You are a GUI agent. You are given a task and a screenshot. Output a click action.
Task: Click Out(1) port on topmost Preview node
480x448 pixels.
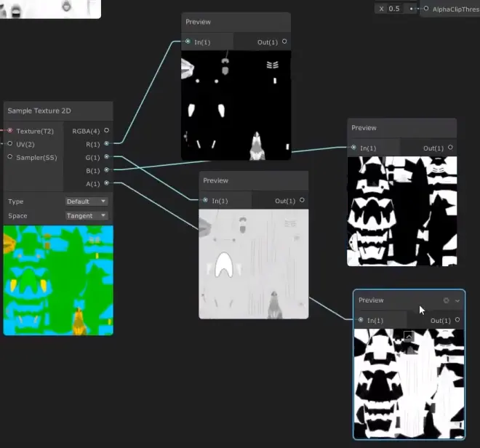284,41
